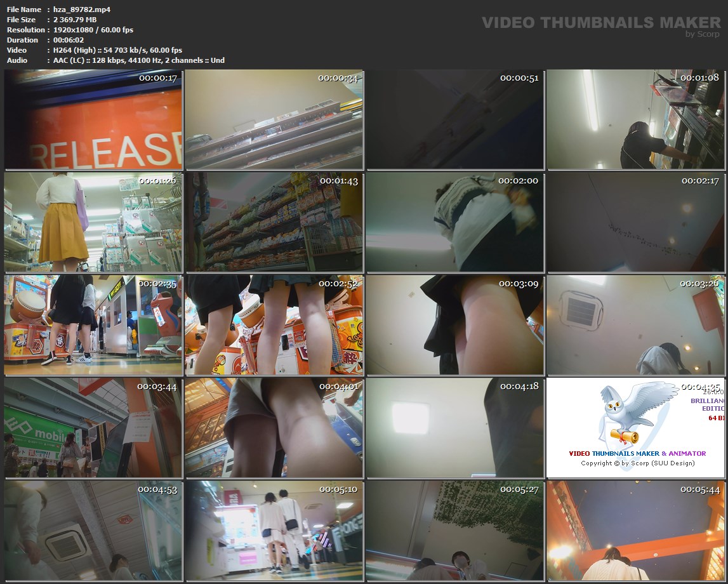The image size is (728, 584).
Task: Click the ceiling frame at 00:02:17
Action: click(x=635, y=222)
